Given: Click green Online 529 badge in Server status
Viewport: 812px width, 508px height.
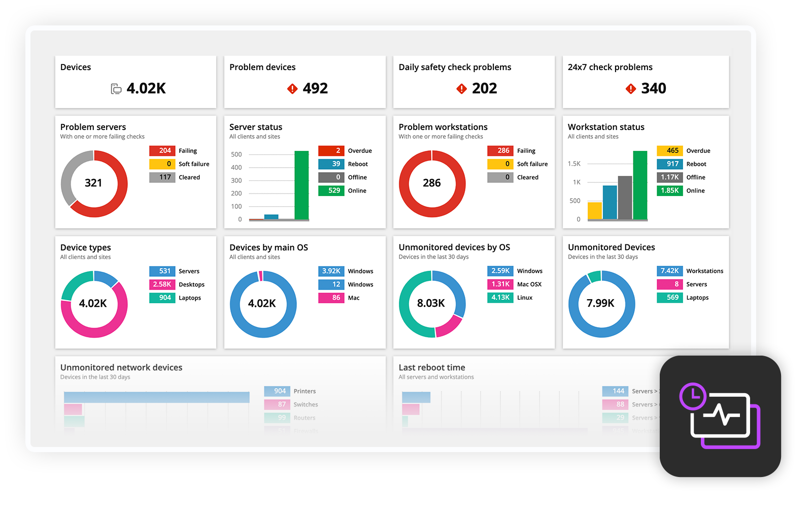Looking at the screenshot, I should [331, 190].
